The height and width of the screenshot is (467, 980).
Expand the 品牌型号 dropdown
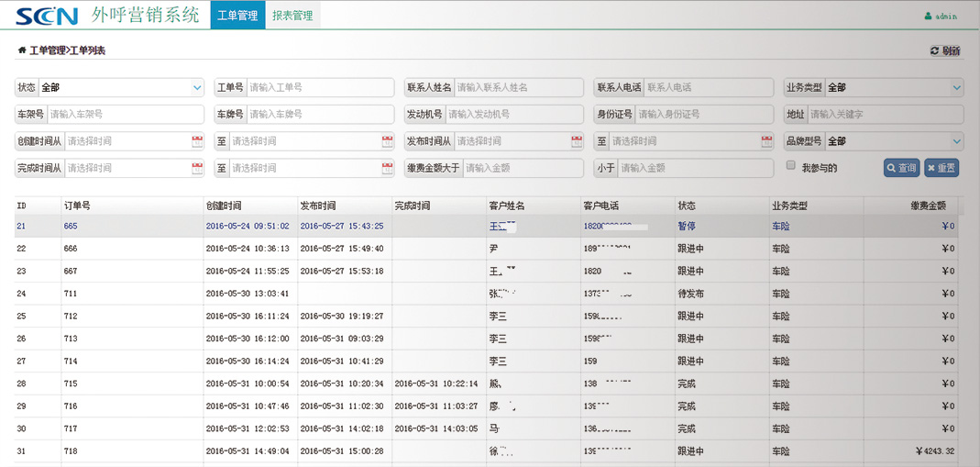pyautogui.click(x=956, y=141)
